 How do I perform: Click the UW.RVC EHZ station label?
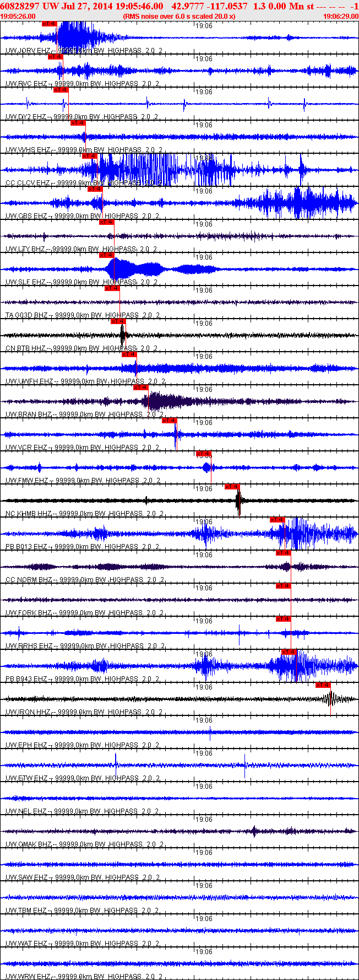tap(26, 84)
